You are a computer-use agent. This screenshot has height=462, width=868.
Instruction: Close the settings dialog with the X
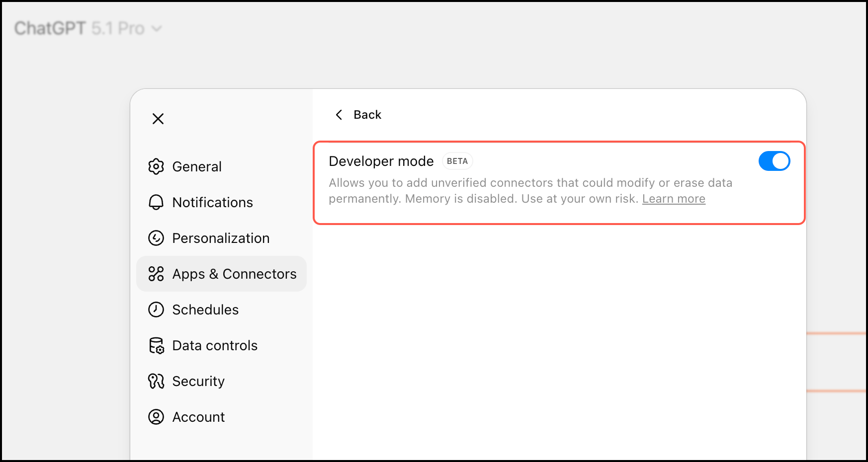click(158, 119)
